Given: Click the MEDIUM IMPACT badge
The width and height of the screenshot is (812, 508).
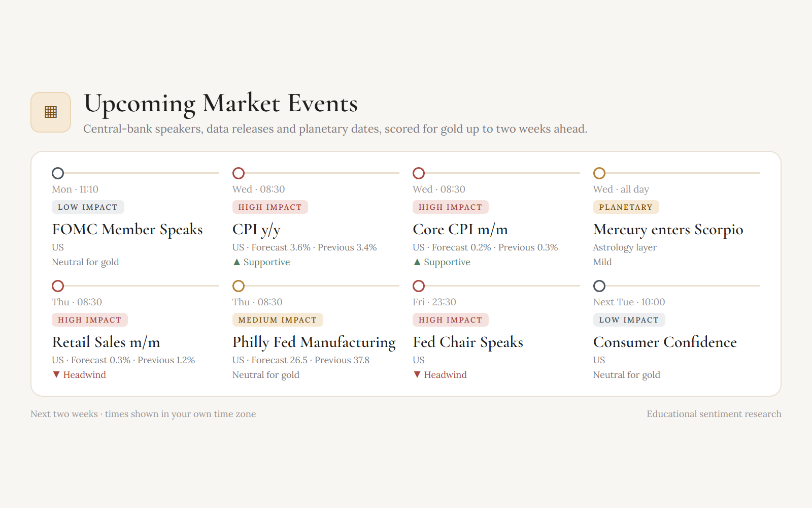Looking at the screenshot, I should (278, 320).
